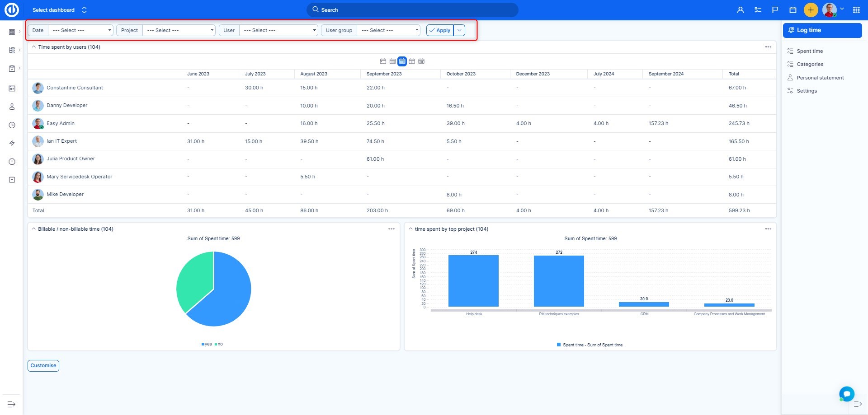Switch table to weekly calendar view

[x=392, y=61]
